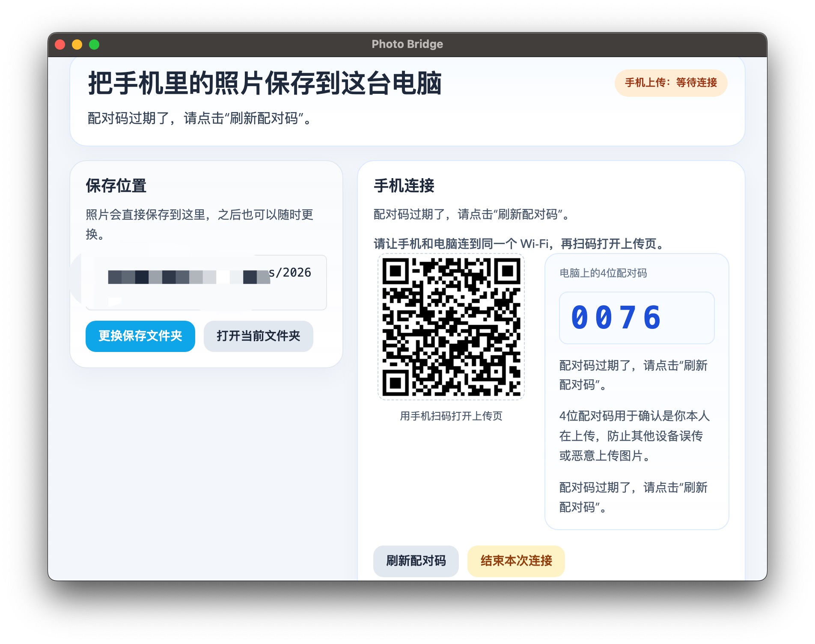Open the current folder via 打开当前文件夹
Screen dimensions: 815x644
(258, 337)
